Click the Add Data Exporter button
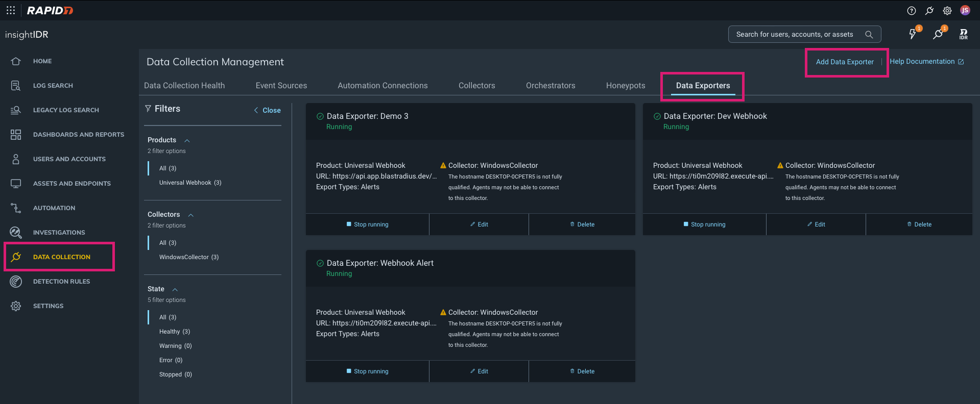Screen dimensions: 980x404 844,62
